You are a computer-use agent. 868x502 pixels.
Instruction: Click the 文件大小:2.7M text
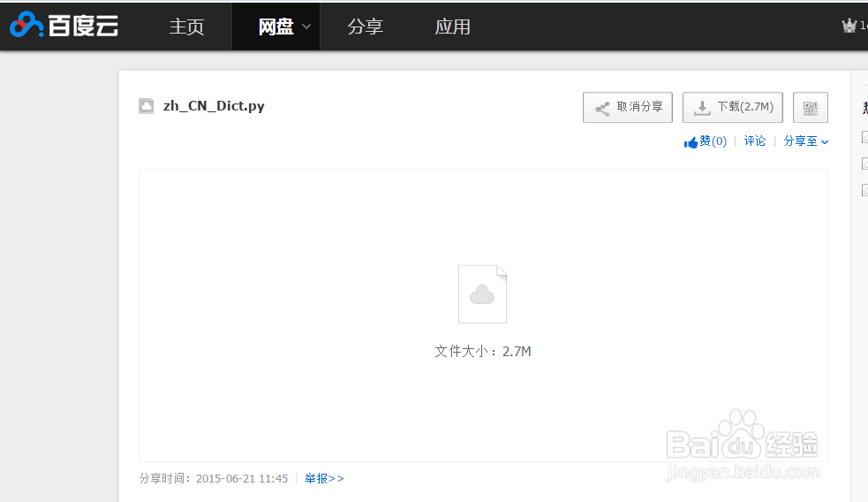point(483,351)
